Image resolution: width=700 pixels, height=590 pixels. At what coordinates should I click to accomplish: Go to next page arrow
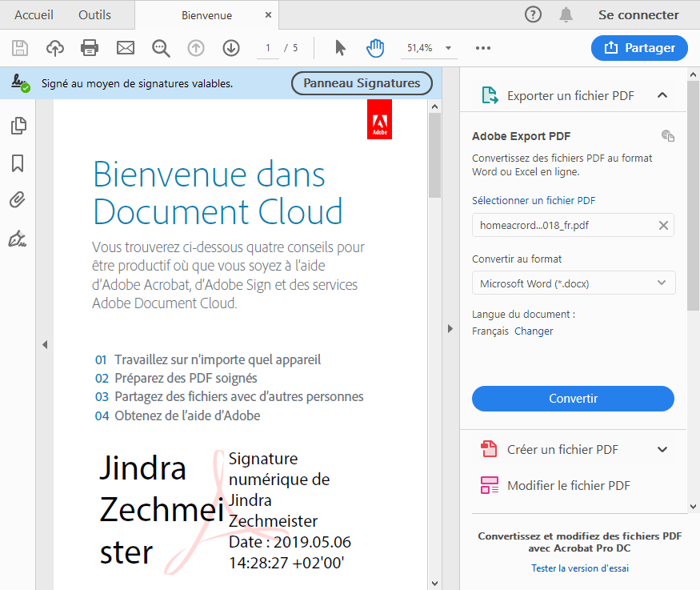coord(231,48)
